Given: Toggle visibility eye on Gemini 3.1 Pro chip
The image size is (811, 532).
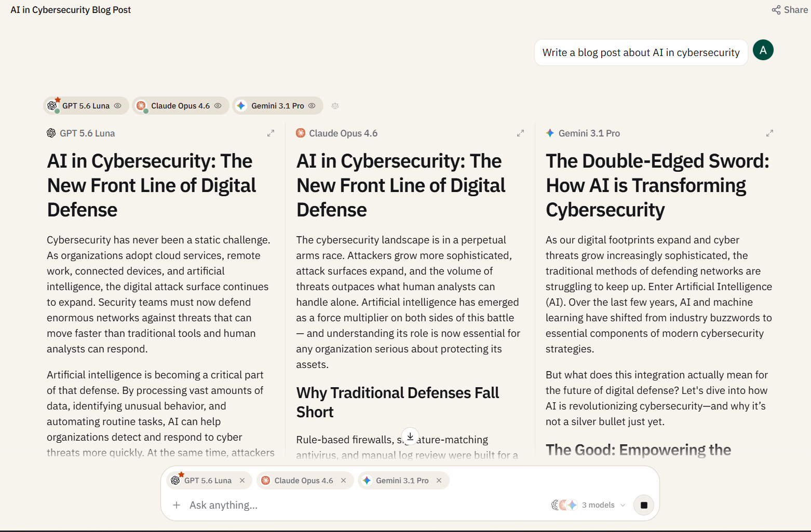Looking at the screenshot, I should coord(312,106).
